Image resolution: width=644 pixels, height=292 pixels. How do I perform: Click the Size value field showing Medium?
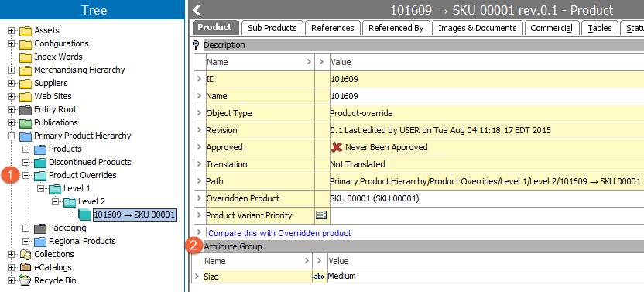(x=485, y=277)
